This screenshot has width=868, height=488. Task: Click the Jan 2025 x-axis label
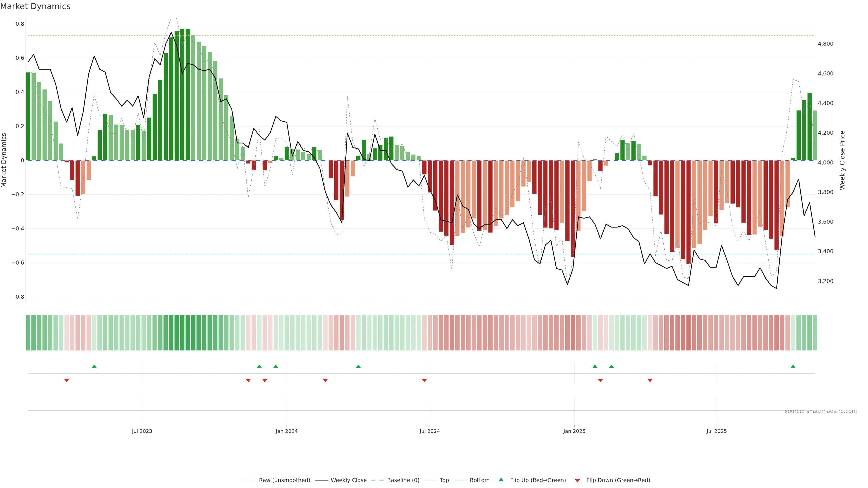tap(574, 431)
